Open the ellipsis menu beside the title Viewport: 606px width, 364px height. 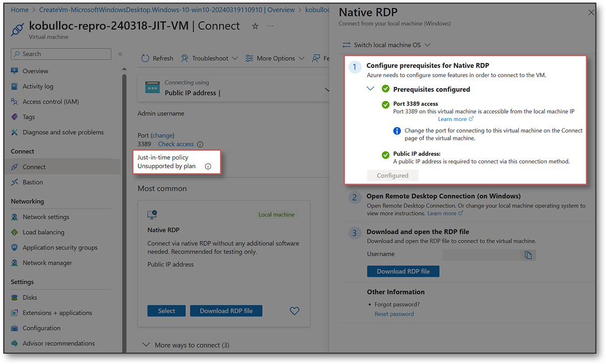click(271, 26)
